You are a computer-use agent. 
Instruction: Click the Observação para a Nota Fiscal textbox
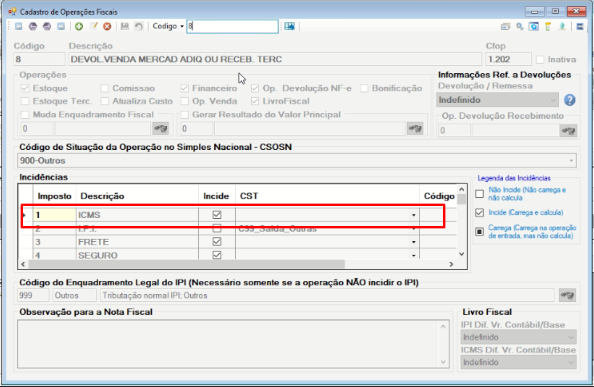coord(233,344)
